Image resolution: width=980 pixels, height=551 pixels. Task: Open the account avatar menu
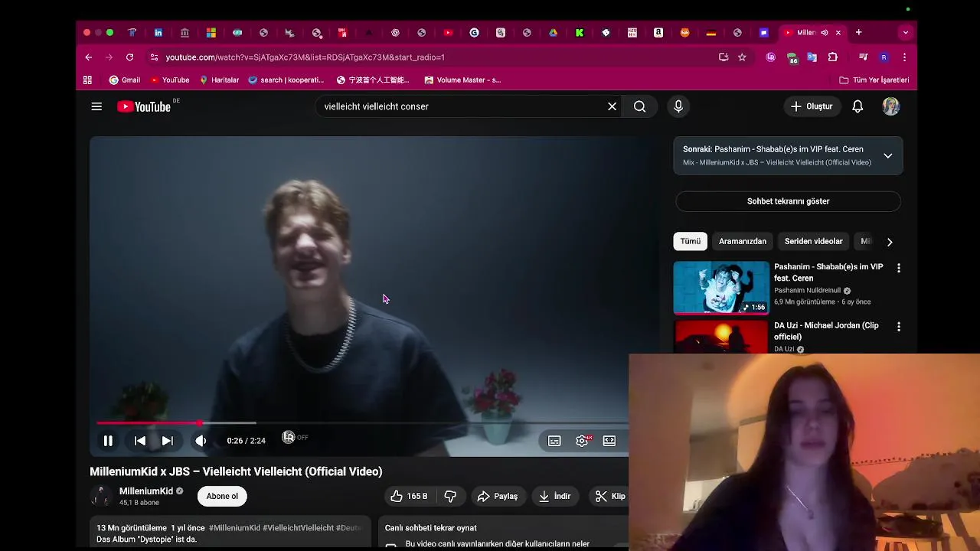pyautogui.click(x=890, y=106)
